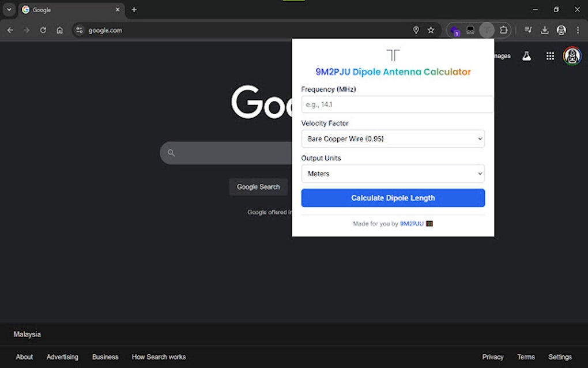This screenshot has height=368, width=588.
Task: Click the Frequency (MHz) input field
Action: coord(397,104)
